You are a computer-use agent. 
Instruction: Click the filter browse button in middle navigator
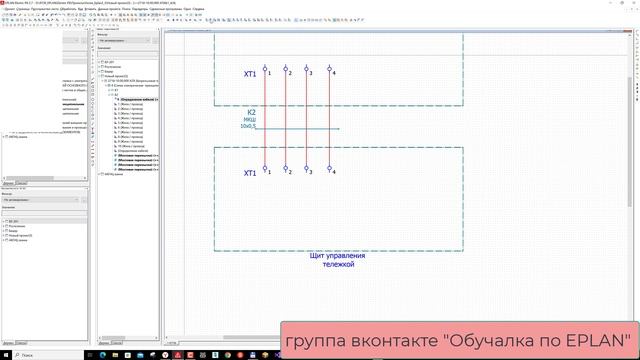(x=155, y=40)
